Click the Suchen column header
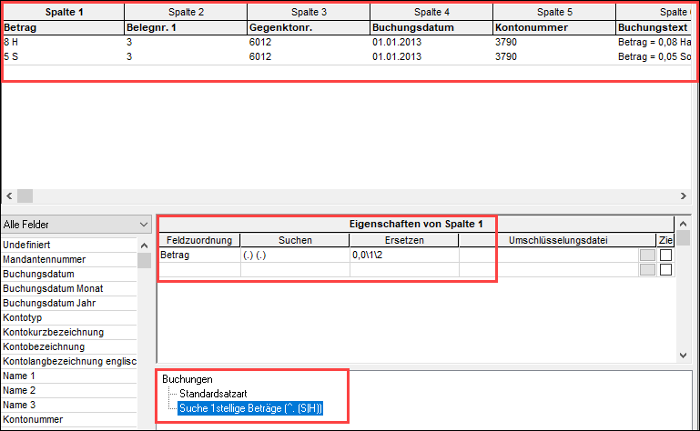This screenshot has height=431, width=700. point(295,240)
